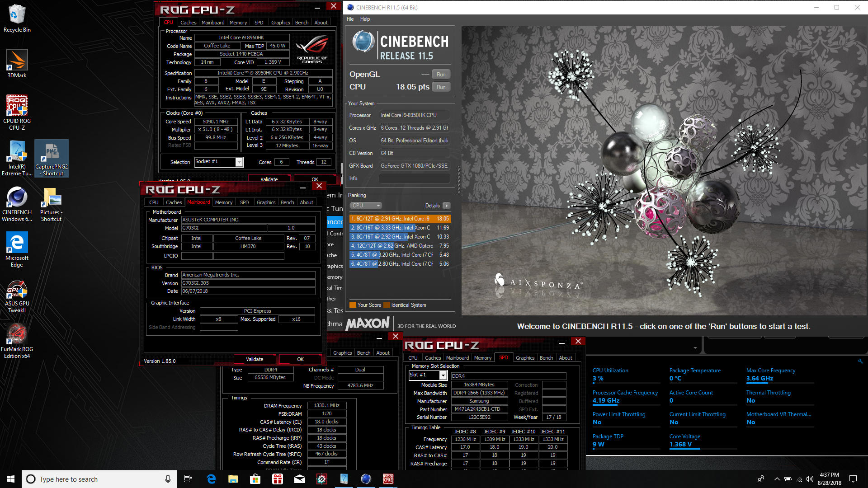Viewport: 868px width, 488px height.
Task: Open the Slot #1 memory slot dropdown
Action: [443, 375]
